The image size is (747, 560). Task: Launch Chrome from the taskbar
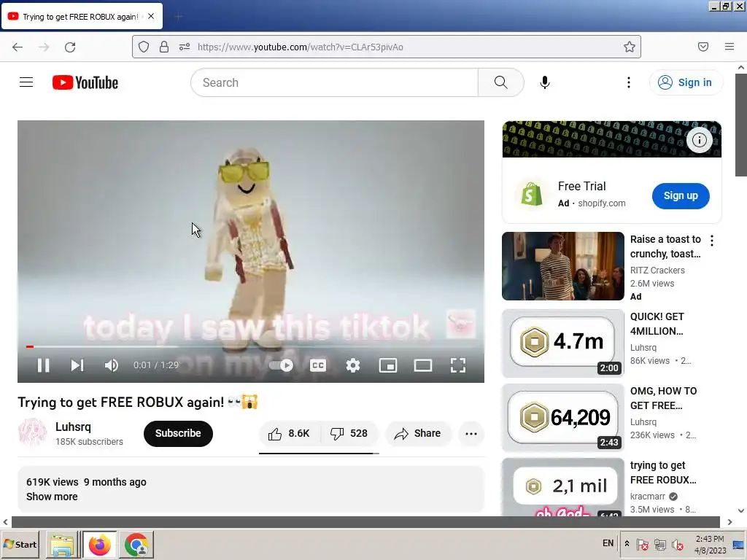136,544
